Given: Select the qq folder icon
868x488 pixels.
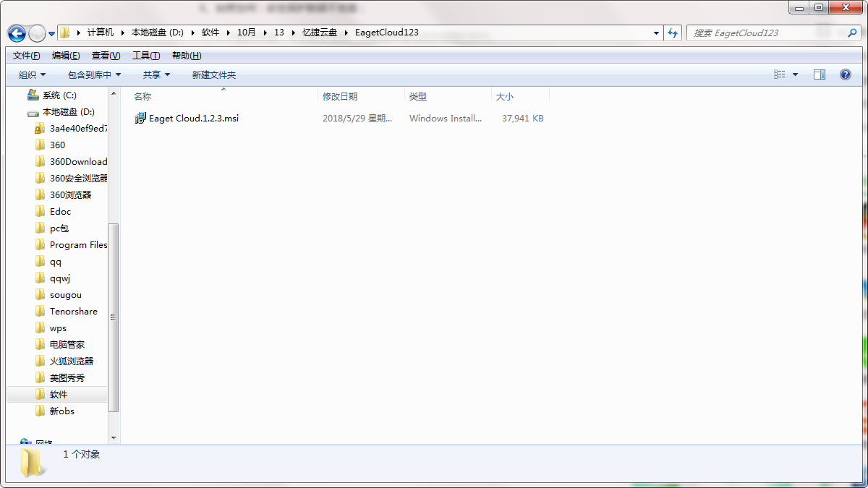Looking at the screenshot, I should pyautogui.click(x=41, y=261).
